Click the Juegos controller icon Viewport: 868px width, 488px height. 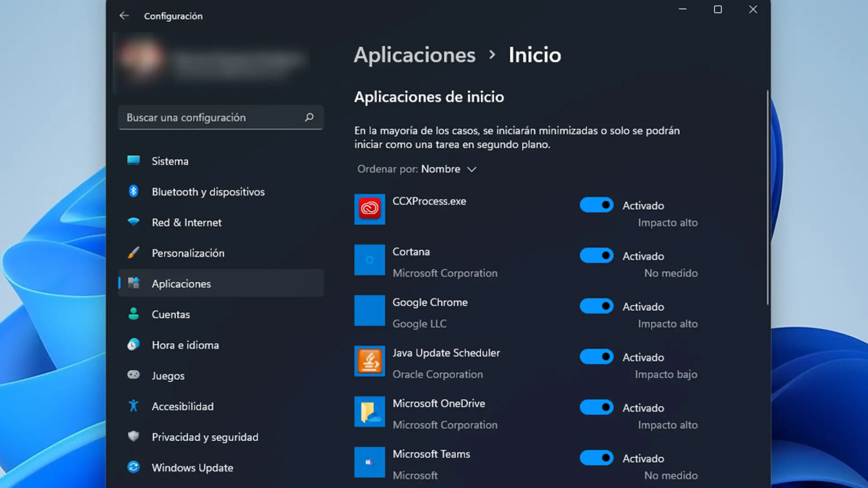[x=133, y=375]
